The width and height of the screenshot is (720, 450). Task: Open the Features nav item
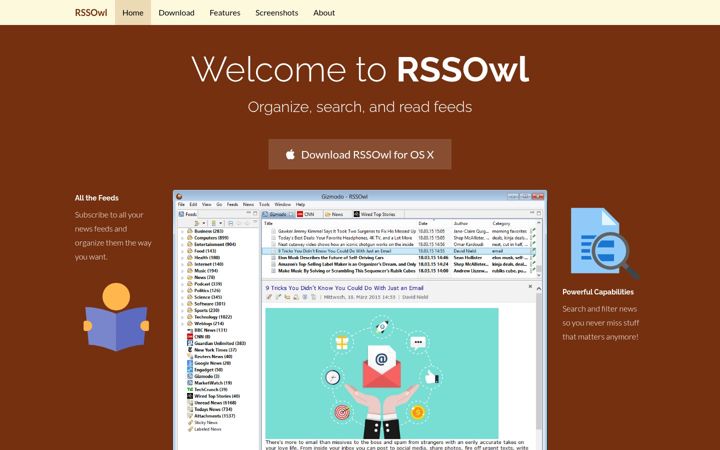pyautogui.click(x=225, y=13)
